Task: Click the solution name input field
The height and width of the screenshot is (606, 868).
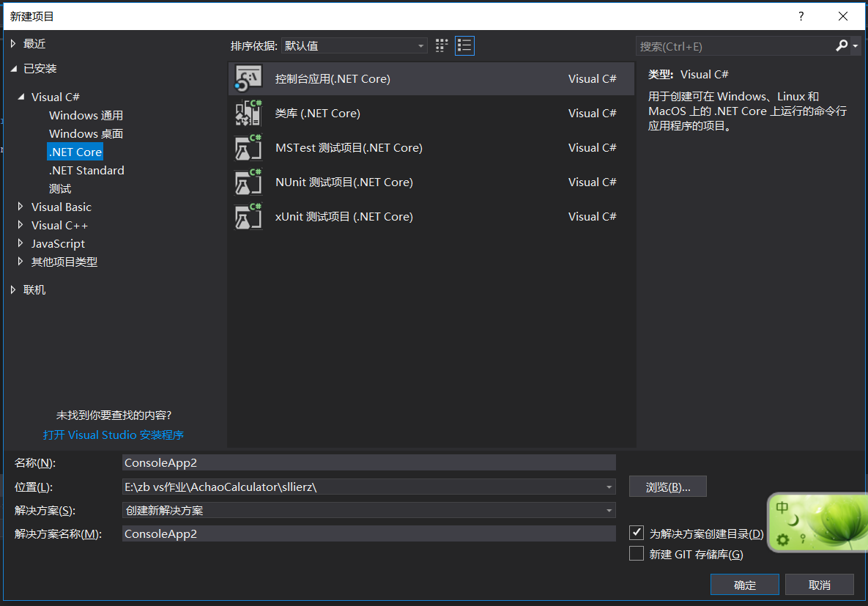Action: click(368, 533)
